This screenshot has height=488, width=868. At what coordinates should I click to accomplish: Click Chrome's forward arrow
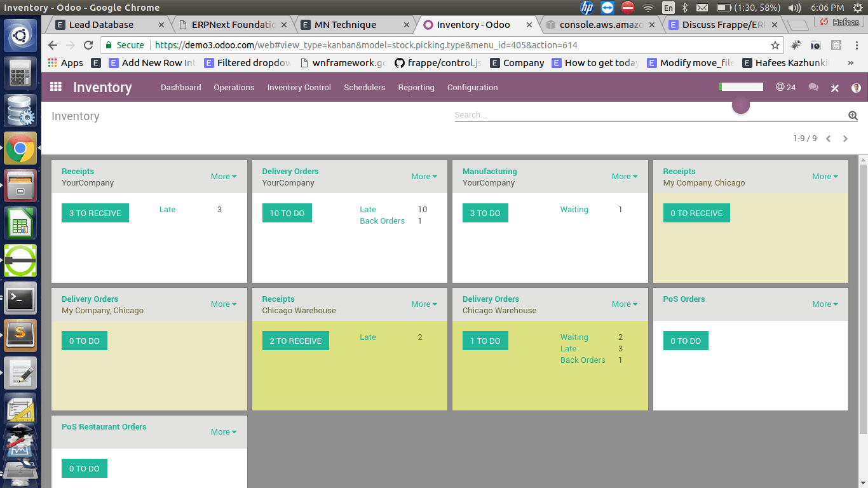pos(71,45)
